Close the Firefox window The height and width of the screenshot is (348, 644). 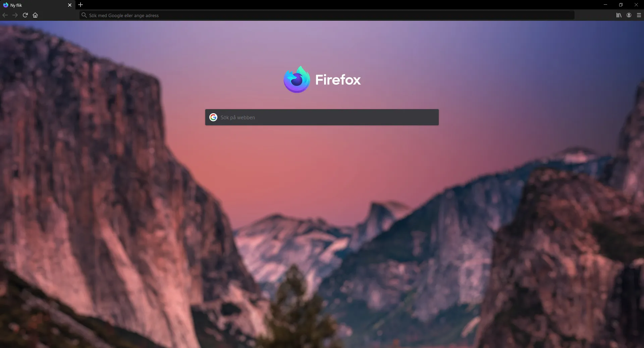point(636,4)
